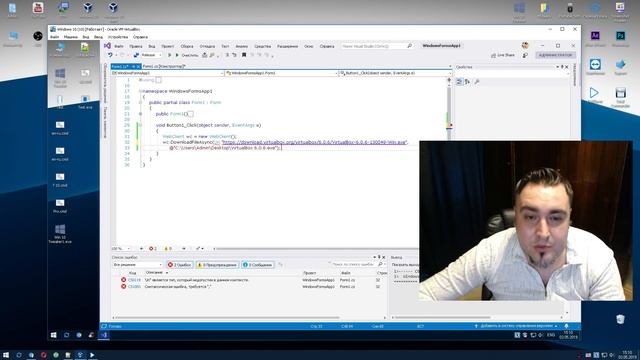Click the feedback person icon beside Live Share
The width and height of the screenshot is (640, 360).
coord(525,55)
